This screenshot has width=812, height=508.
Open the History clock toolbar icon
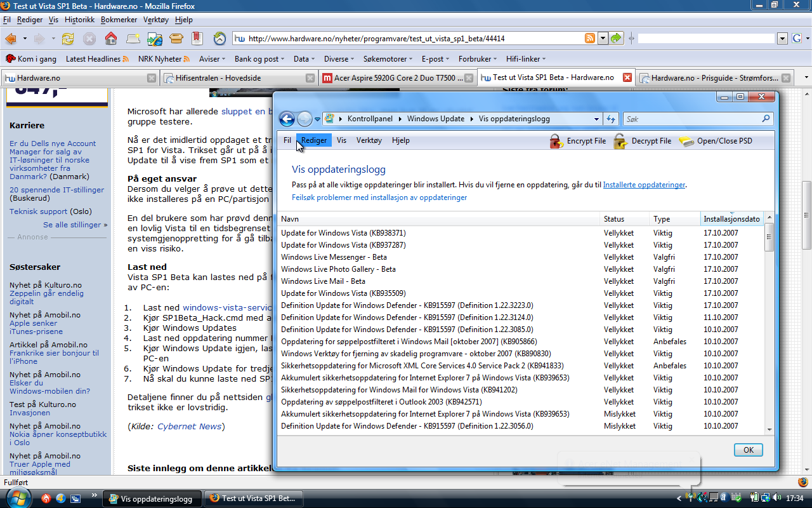[219, 39]
